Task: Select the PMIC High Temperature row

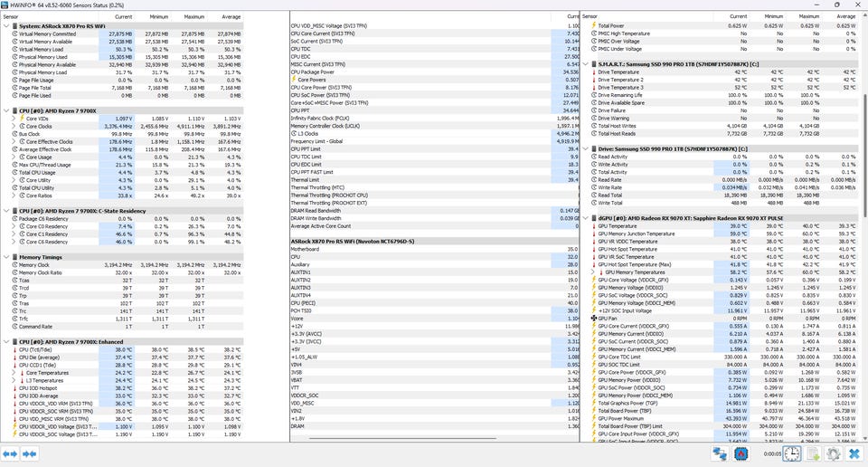Action: point(723,33)
